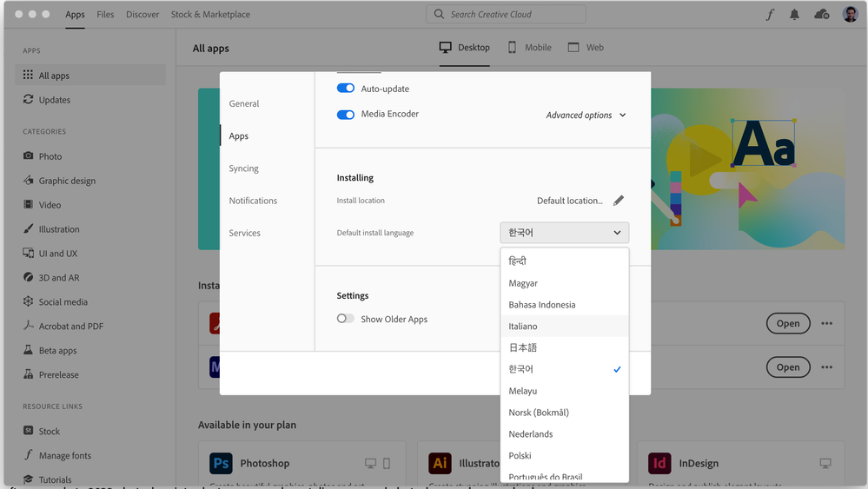Click the Photo camera icon
Image resolution: width=868 pixels, height=489 pixels.
point(28,156)
